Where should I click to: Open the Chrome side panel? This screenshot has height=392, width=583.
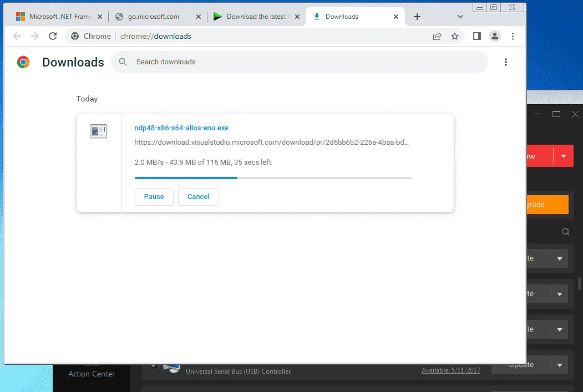click(x=477, y=36)
